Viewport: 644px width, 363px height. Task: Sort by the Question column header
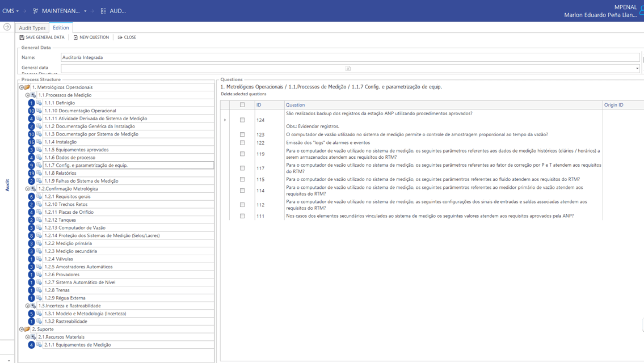click(295, 105)
